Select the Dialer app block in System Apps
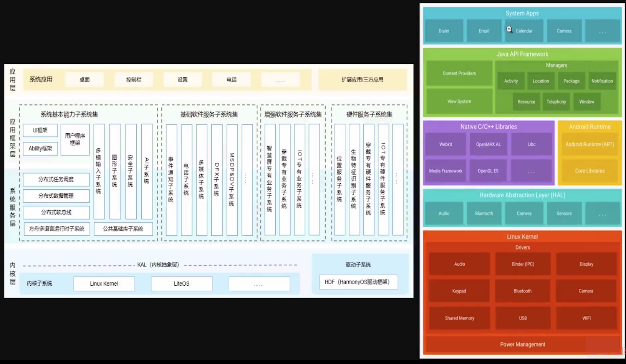 point(444,31)
